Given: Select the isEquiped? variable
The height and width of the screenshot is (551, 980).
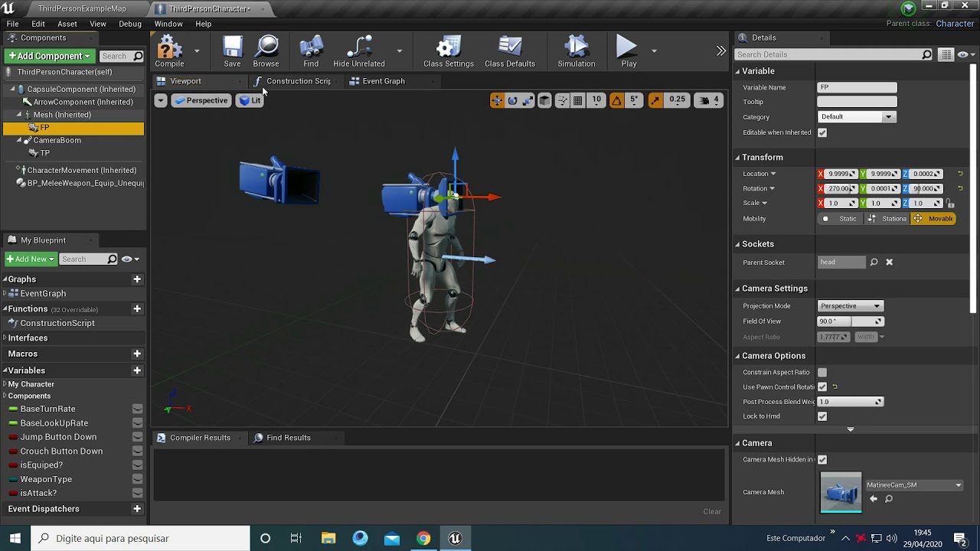Looking at the screenshot, I should click(x=41, y=465).
